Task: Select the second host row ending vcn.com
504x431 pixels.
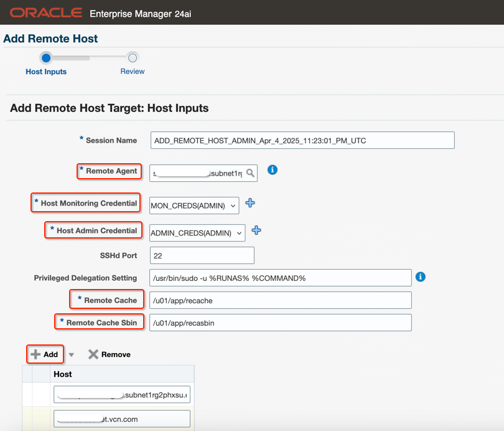Action: (x=122, y=419)
